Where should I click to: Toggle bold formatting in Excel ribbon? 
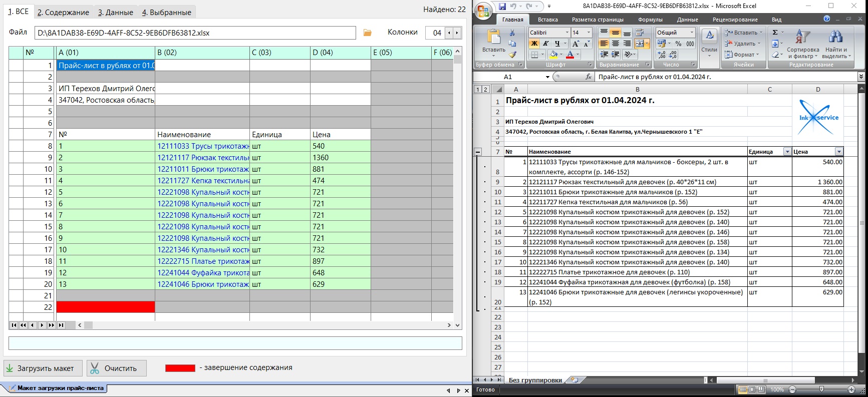534,44
